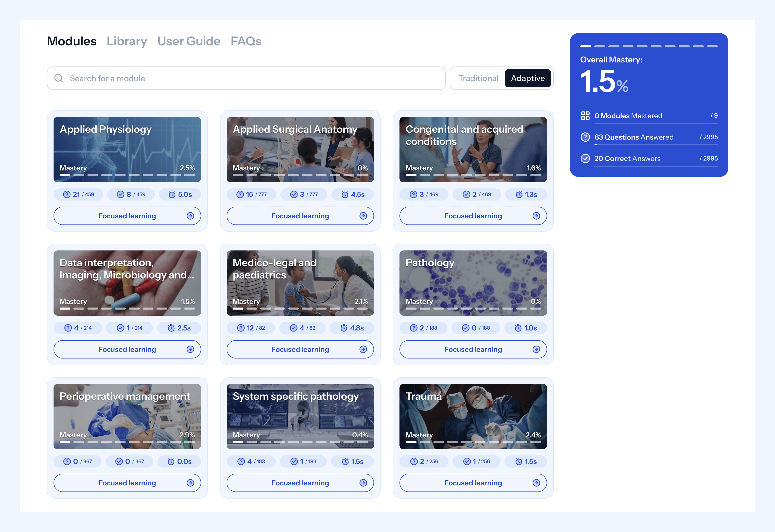Click Congenital conditions timer icon
This screenshot has height=532, width=775.
click(x=519, y=194)
